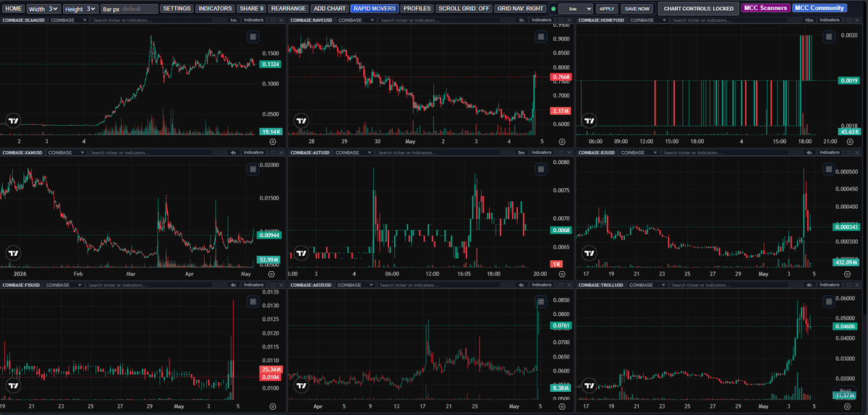The image size is (868, 415).
Task: Go to HOME
Action: (x=14, y=9)
